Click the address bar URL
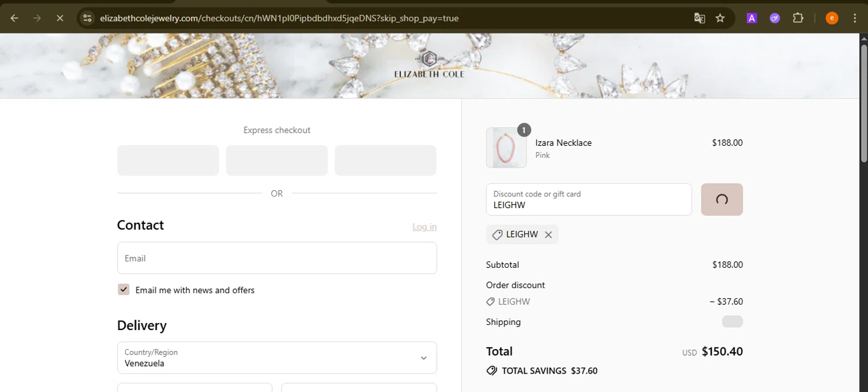Image resolution: width=868 pixels, height=392 pixels. click(279, 18)
